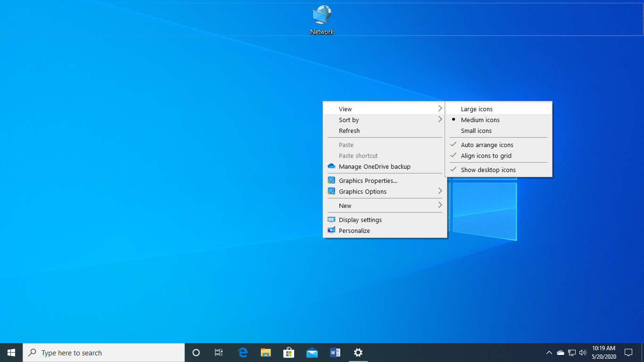Viewport: 644px width, 362px height.
Task: Open the volume control tray icon
Action: coord(583,353)
